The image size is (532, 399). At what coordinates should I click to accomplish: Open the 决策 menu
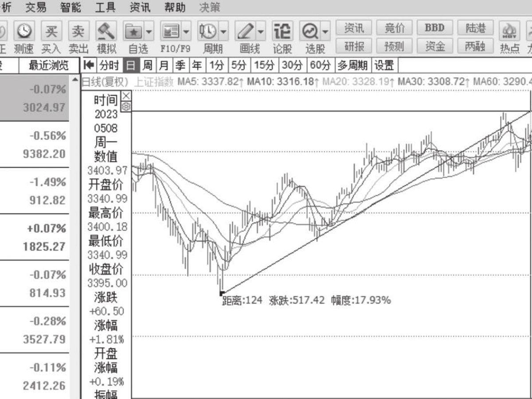(210, 7)
